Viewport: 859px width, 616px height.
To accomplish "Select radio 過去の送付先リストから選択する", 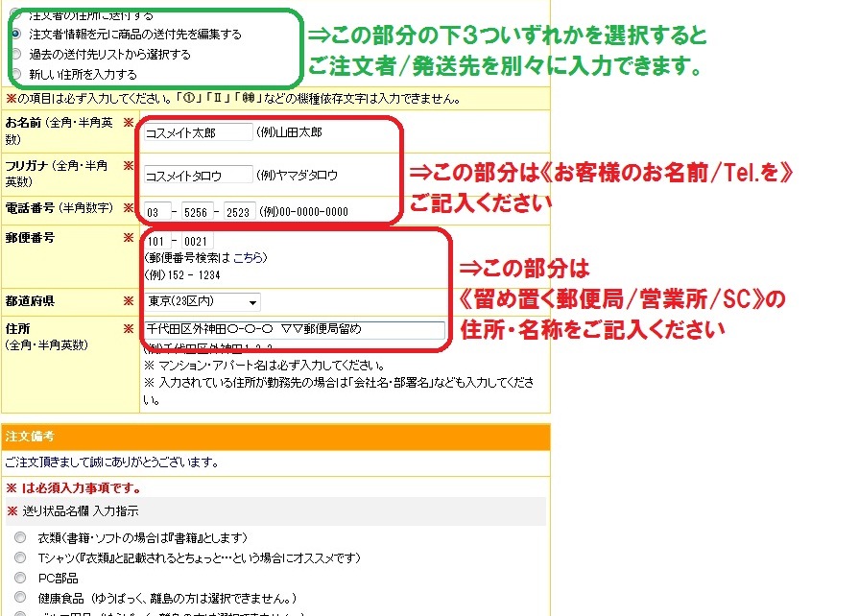I will pyautogui.click(x=15, y=54).
